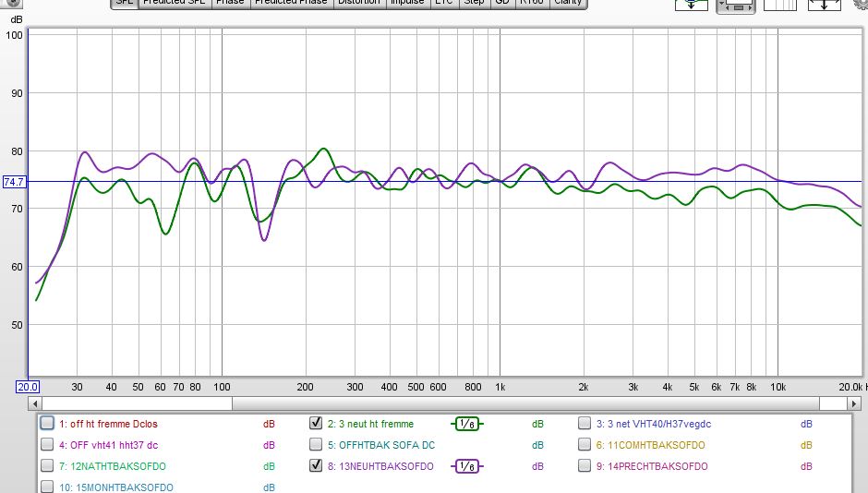The height and width of the screenshot is (493, 868).
Task: Click the dB readout for 3: 3 net VHT40
Action: [806, 425]
